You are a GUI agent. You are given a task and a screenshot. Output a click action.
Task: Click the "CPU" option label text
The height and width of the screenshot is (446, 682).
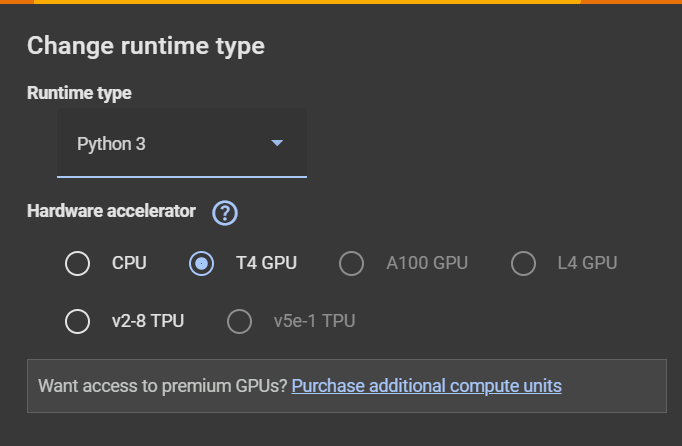click(129, 264)
